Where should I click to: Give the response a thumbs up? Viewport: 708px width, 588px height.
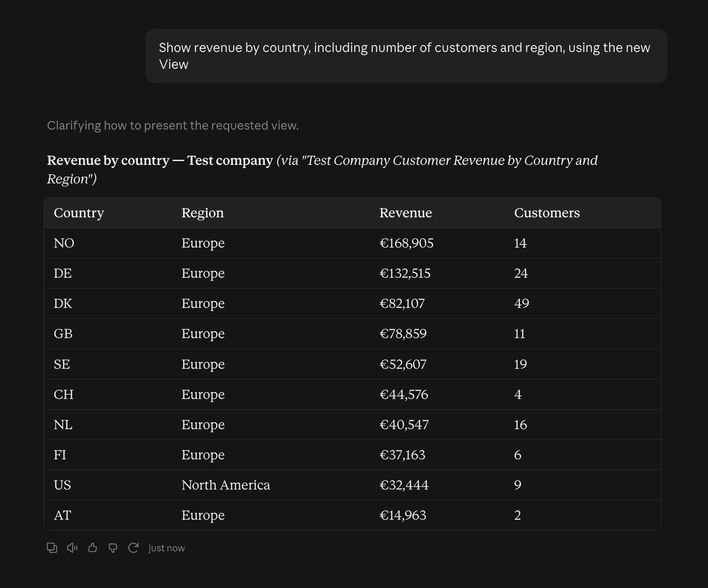92,548
